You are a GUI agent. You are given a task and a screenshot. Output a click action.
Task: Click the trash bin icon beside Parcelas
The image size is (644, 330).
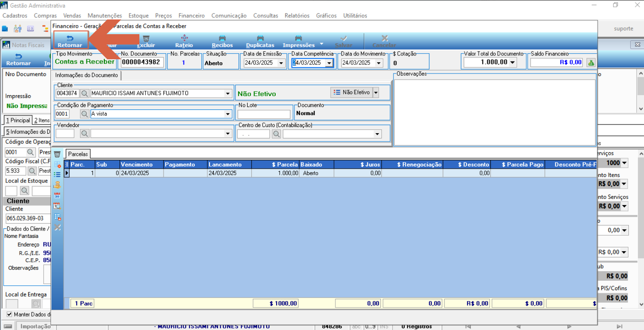(57, 154)
